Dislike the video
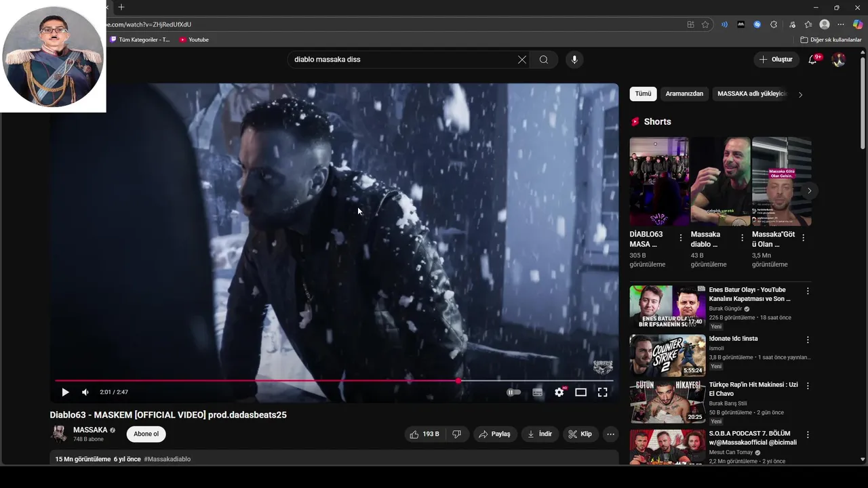The image size is (868, 488). click(x=457, y=434)
